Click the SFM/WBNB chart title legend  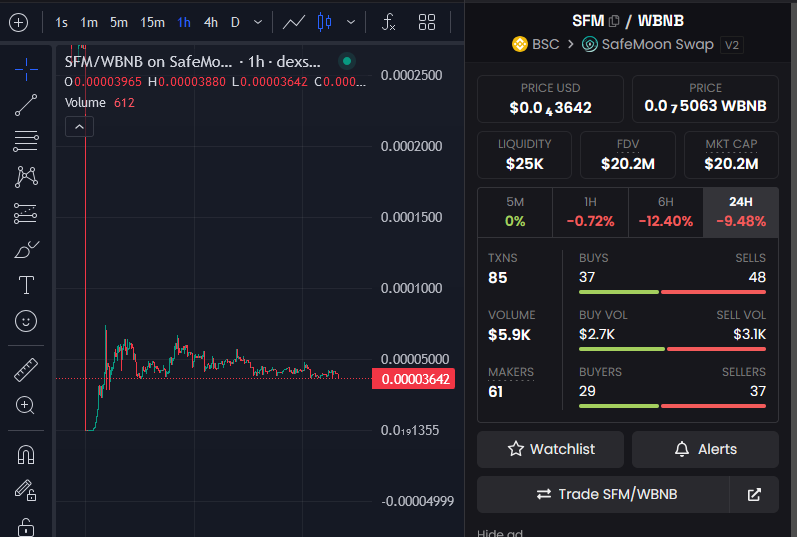coord(193,62)
